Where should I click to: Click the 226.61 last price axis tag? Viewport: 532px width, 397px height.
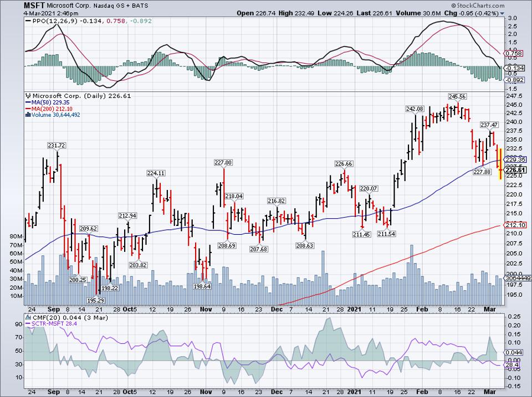point(515,171)
